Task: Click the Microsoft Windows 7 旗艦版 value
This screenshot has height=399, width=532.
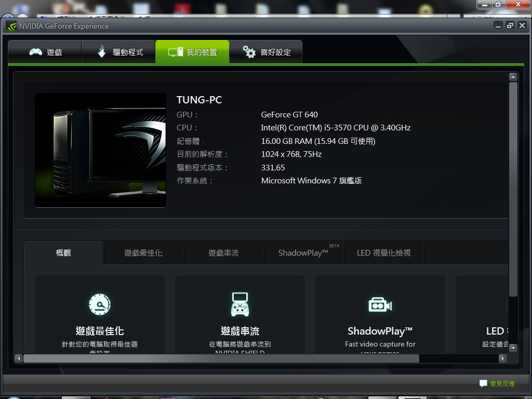Action: (311, 180)
